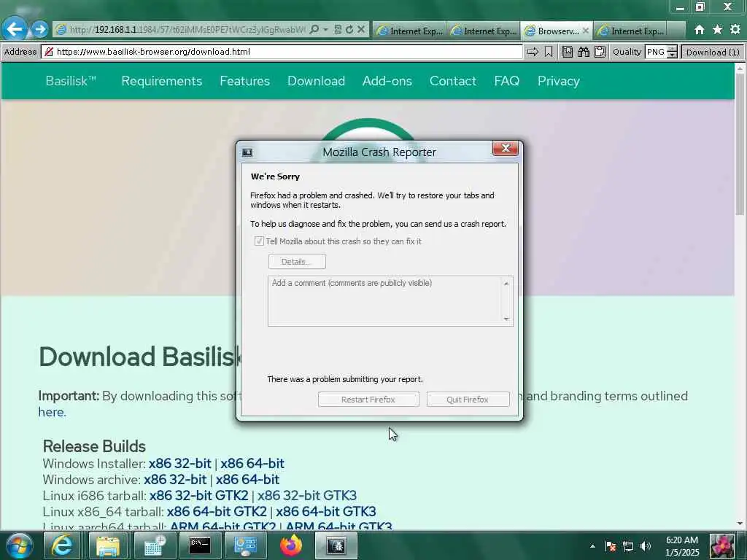Click the Linux x86 32-bit GTK2 link
This screenshot has height=560, width=747.
[x=198, y=495]
